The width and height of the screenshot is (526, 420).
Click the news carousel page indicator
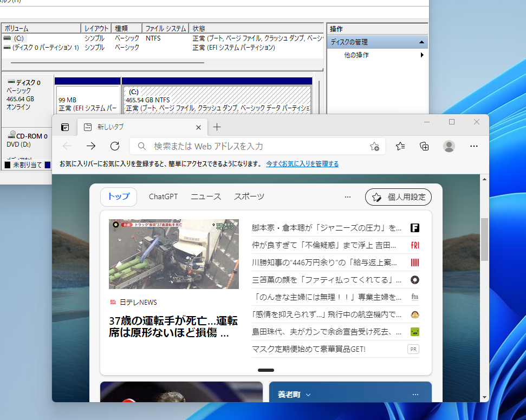click(x=266, y=370)
